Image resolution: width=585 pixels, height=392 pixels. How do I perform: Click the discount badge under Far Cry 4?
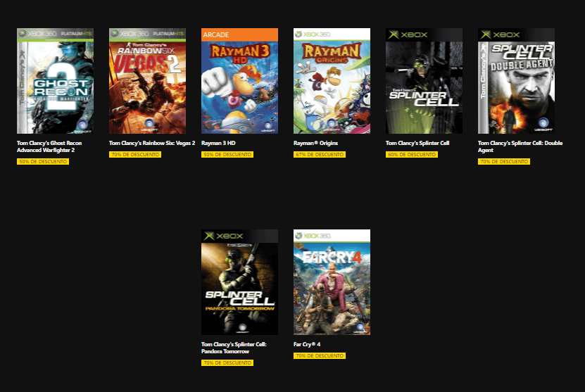pos(320,356)
